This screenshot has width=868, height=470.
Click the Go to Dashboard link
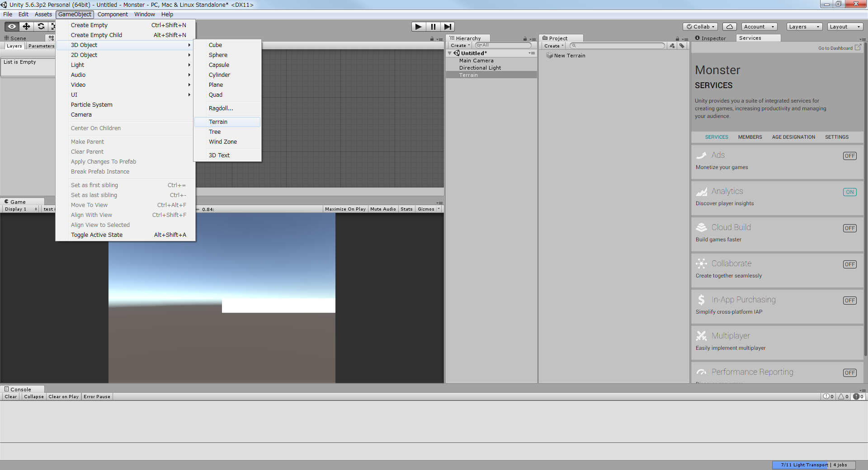tap(835, 48)
